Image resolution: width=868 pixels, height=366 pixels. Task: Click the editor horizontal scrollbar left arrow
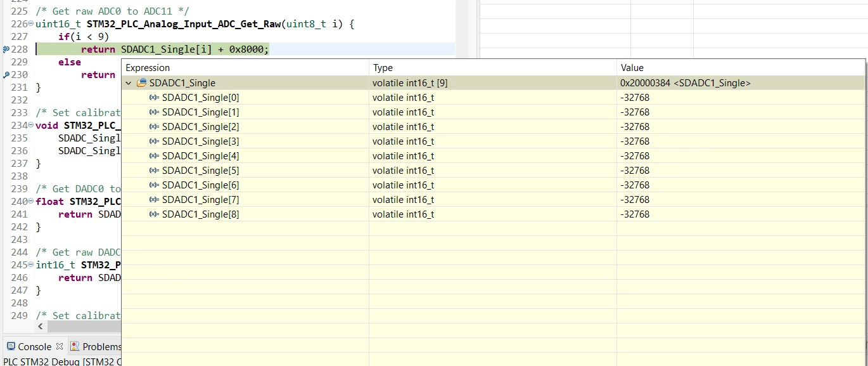pyautogui.click(x=41, y=326)
